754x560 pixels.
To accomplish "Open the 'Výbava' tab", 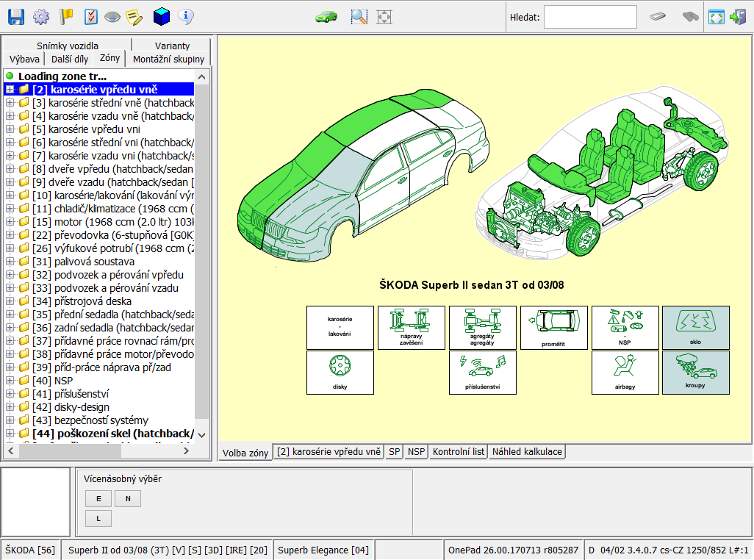I will (x=24, y=59).
